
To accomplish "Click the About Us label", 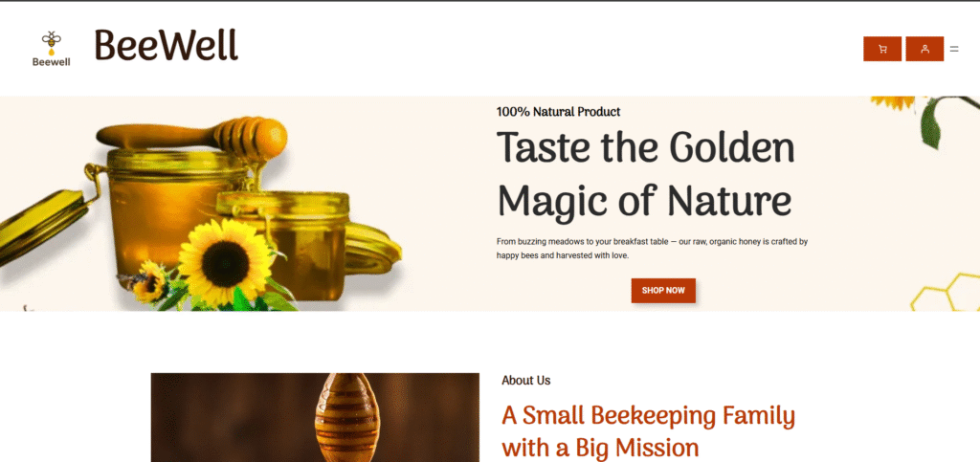I will [x=525, y=380].
